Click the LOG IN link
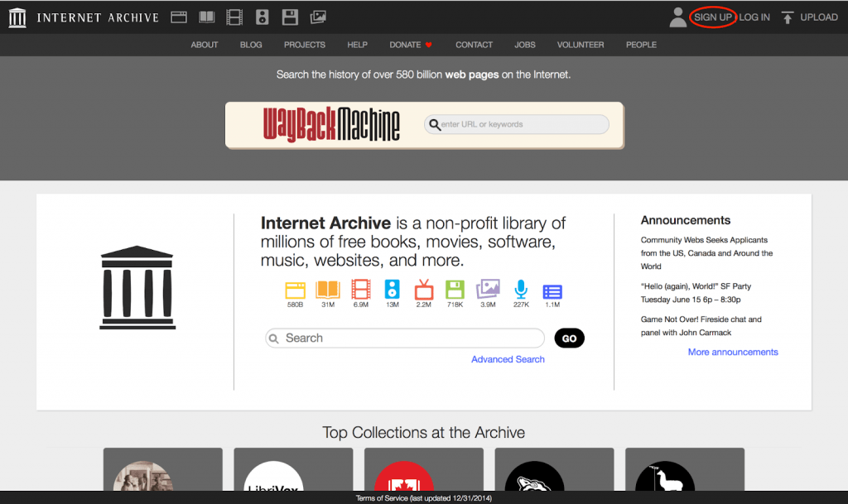 (x=754, y=17)
